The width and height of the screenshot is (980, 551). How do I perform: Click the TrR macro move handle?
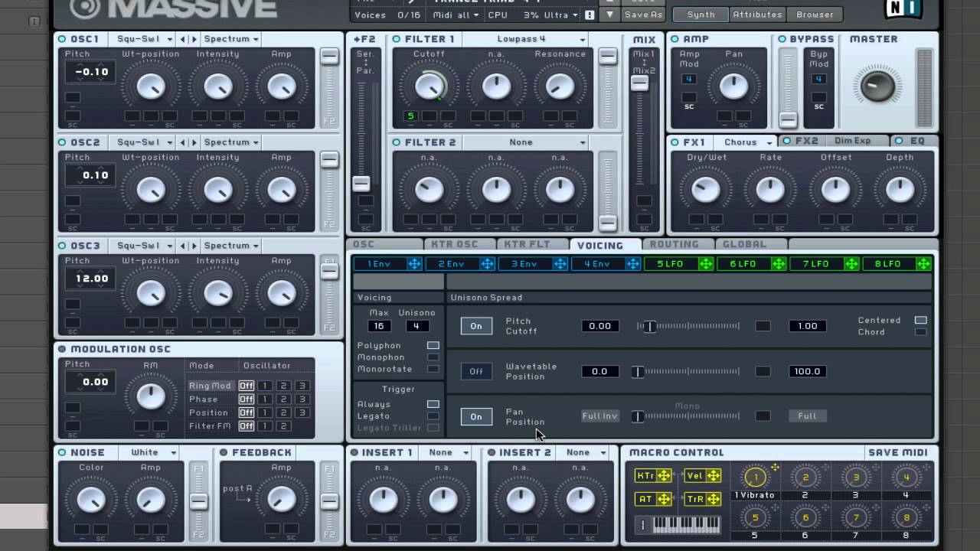(713, 499)
